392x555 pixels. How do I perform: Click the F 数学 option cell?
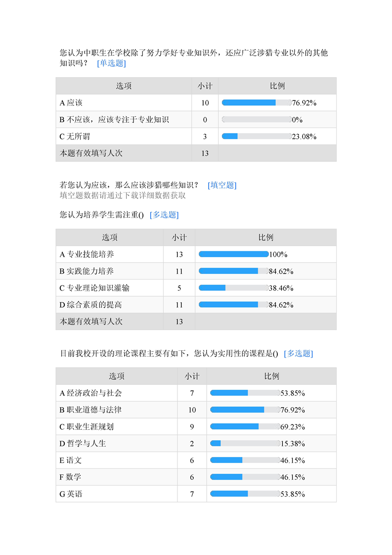71,477
